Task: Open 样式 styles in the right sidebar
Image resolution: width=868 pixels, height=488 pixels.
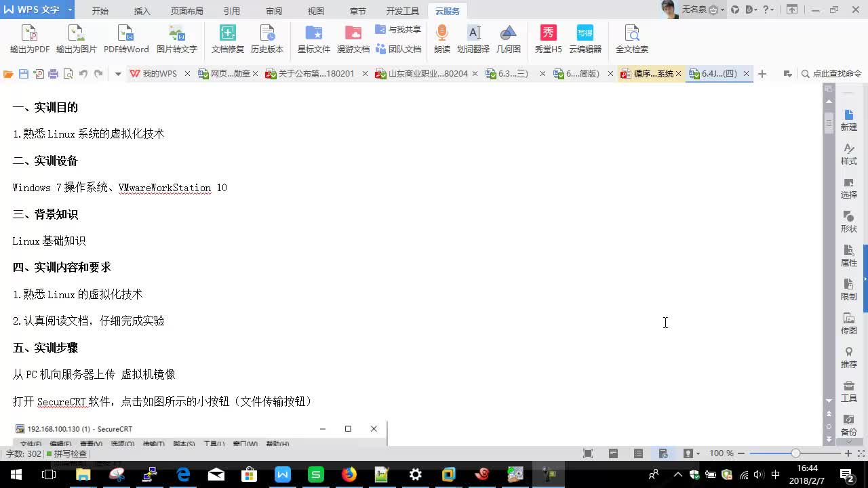Action: point(849,155)
